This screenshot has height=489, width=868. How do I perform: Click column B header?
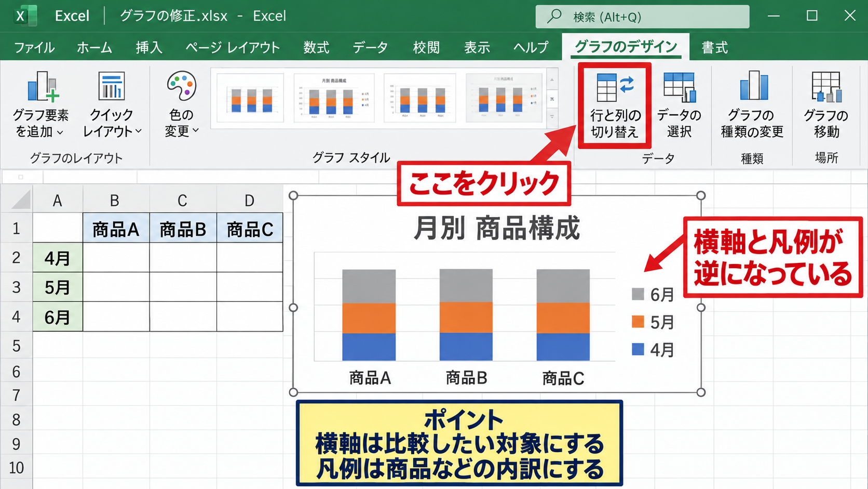[x=116, y=200]
